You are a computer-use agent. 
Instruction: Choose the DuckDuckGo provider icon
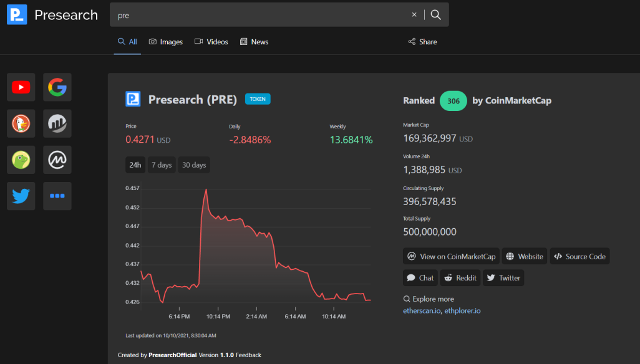click(21, 123)
